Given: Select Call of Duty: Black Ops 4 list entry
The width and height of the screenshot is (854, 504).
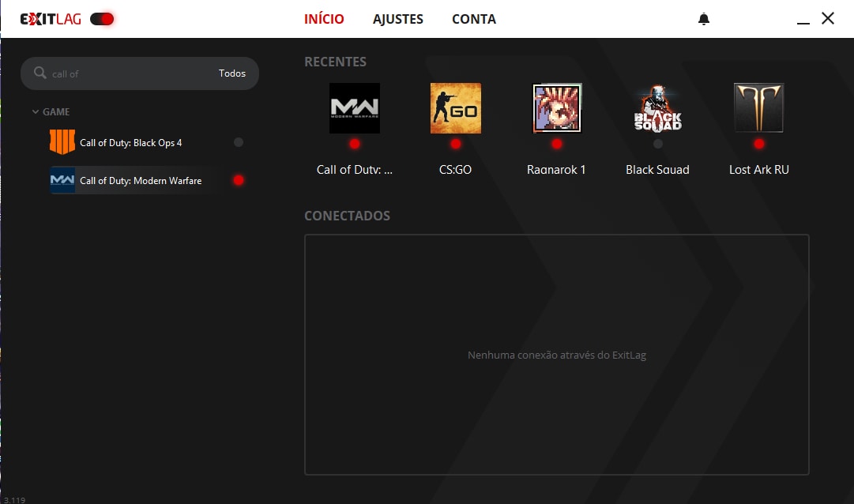Looking at the screenshot, I should pos(131,143).
